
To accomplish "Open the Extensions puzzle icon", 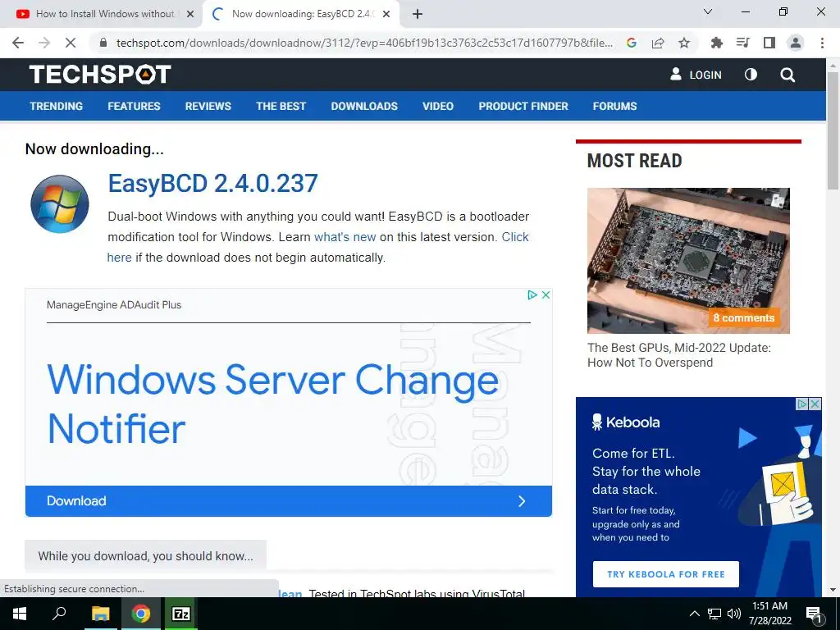I will [717, 43].
